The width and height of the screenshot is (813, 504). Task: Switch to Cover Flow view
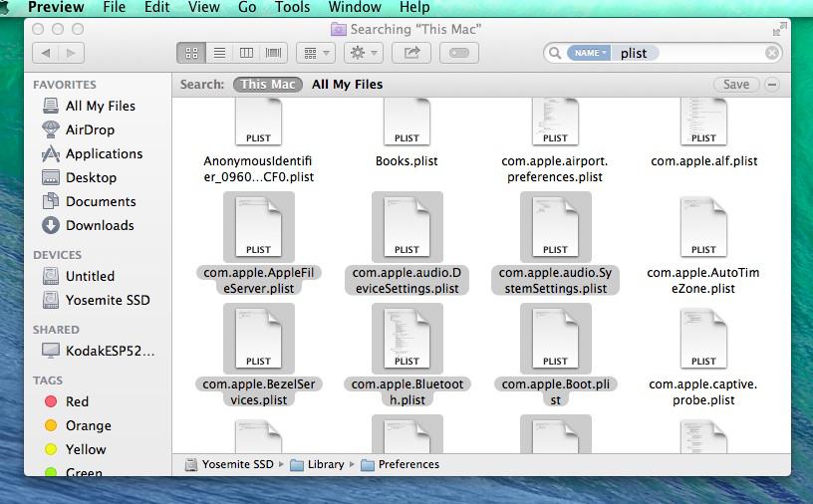(273, 53)
